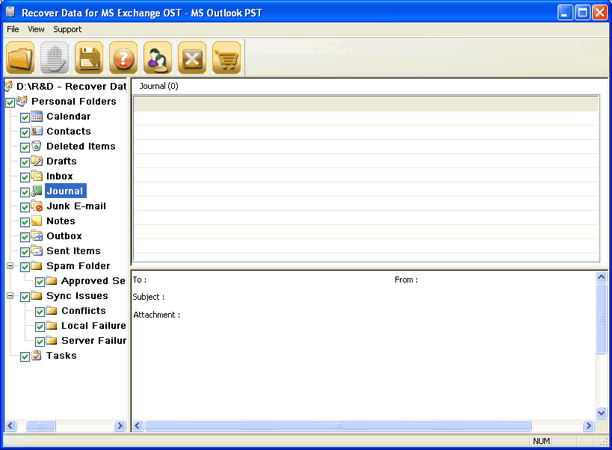This screenshot has height=450, width=612.
Task: Click the Journal book icon
Action: click(37, 191)
